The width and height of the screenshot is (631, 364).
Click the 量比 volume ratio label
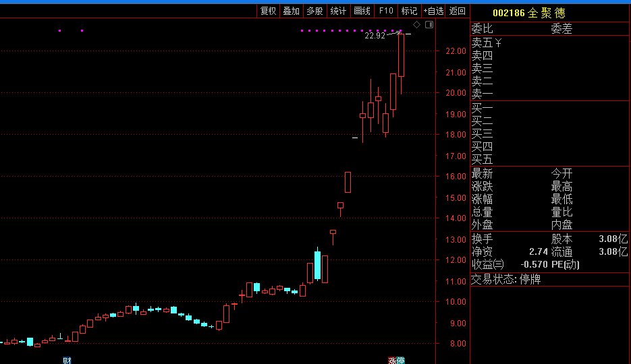[561, 212]
